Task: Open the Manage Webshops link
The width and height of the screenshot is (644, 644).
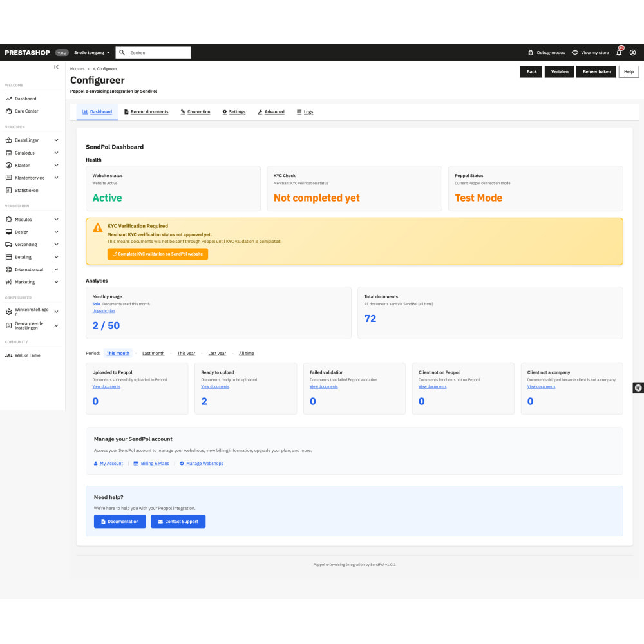Action: coord(202,464)
